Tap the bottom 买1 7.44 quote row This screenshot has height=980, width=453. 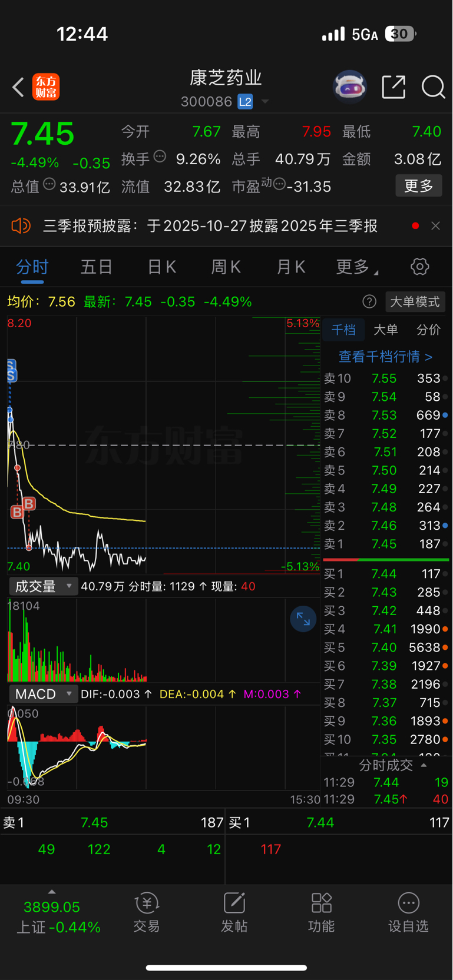pos(339,822)
